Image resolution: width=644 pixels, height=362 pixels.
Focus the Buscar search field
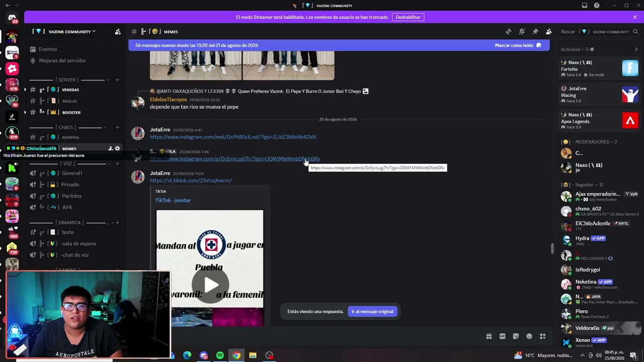point(598,32)
